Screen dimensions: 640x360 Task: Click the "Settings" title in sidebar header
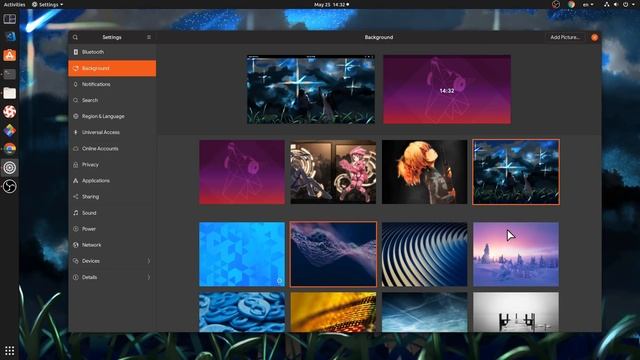[112, 37]
